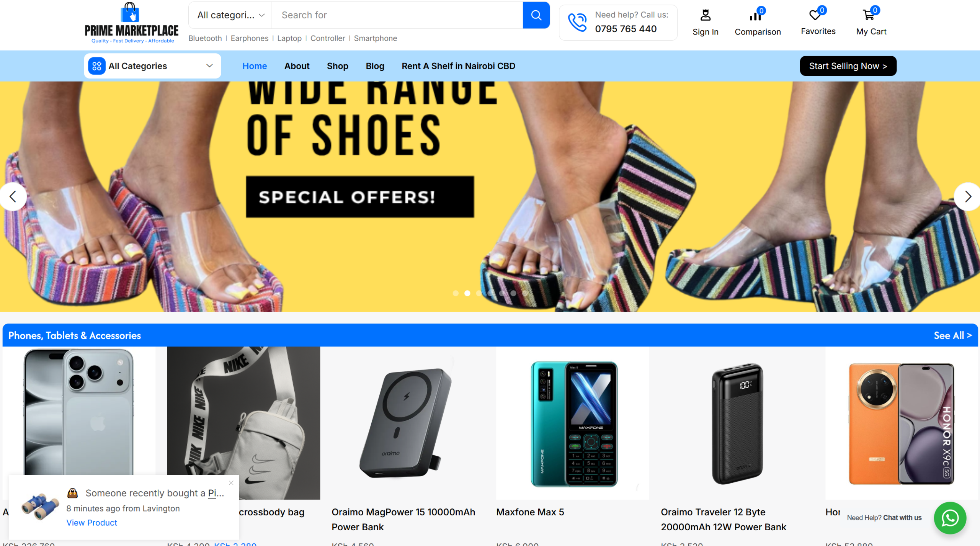Click the Start Selling Now button

[x=848, y=66]
